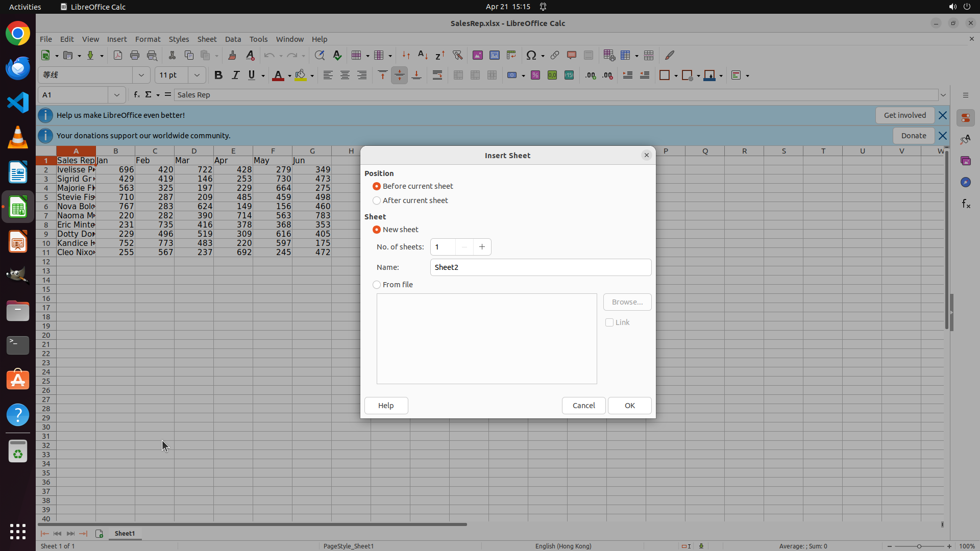Screen dimensions: 980x551
Task: Click the Function Wizard icon in the formula bar
Action: click(x=136, y=95)
